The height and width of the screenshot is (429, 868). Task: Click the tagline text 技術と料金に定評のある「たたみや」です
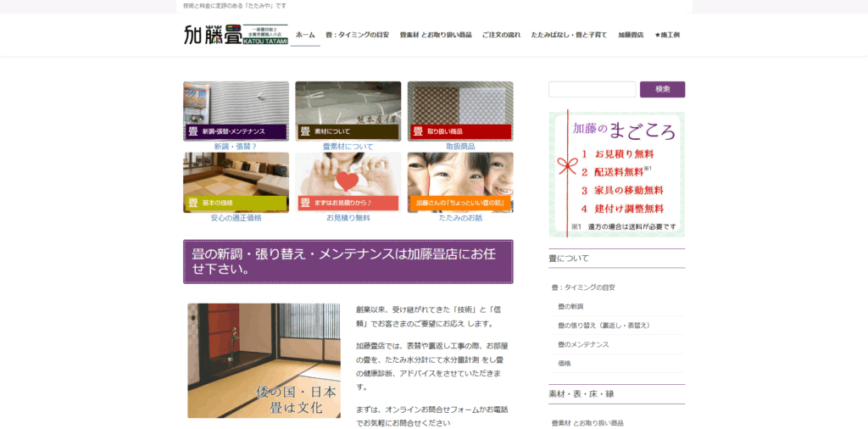pyautogui.click(x=235, y=6)
